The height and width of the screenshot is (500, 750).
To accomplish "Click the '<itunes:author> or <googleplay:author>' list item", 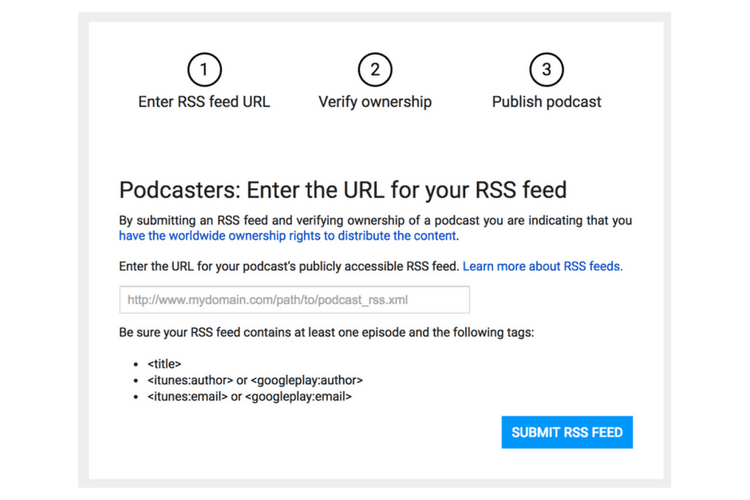I will click(x=255, y=380).
